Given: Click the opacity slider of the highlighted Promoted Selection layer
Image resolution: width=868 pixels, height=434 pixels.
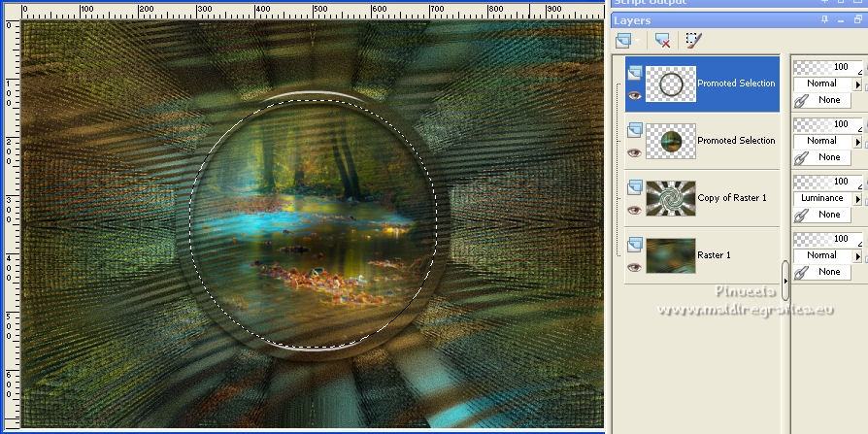Looking at the screenshot, I should 827,68.
